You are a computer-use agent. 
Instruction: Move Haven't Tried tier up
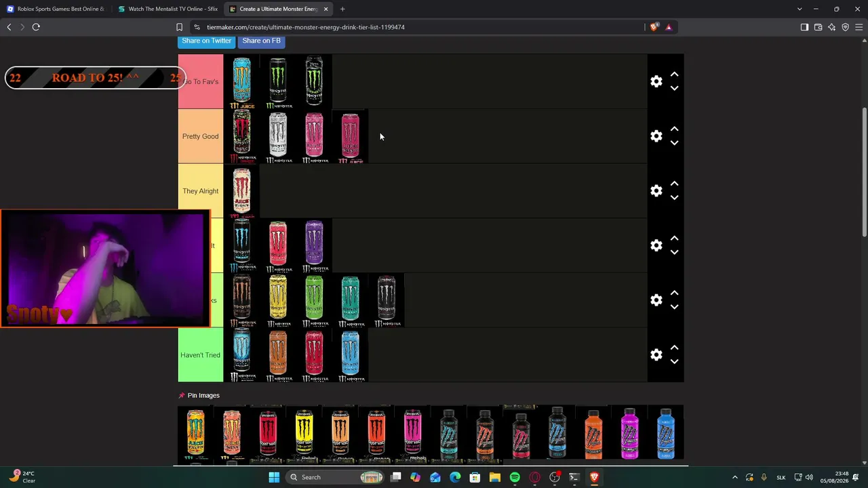pyautogui.click(x=674, y=348)
